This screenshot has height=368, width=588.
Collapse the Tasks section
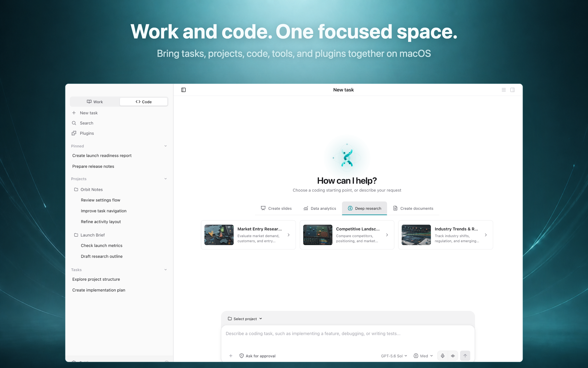(165, 270)
